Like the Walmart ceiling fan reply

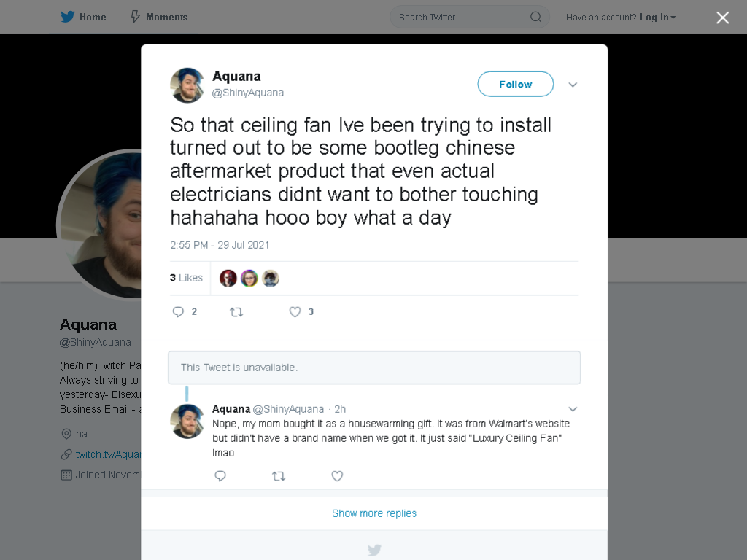pyautogui.click(x=337, y=475)
